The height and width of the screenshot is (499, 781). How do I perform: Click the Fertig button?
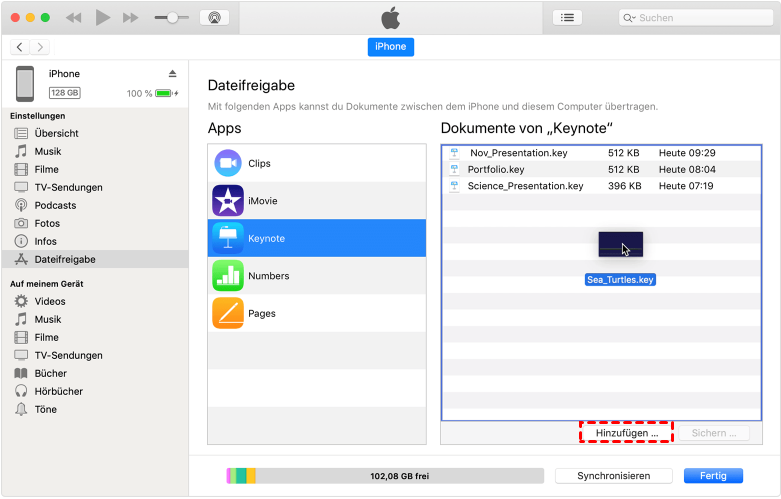click(x=713, y=476)
